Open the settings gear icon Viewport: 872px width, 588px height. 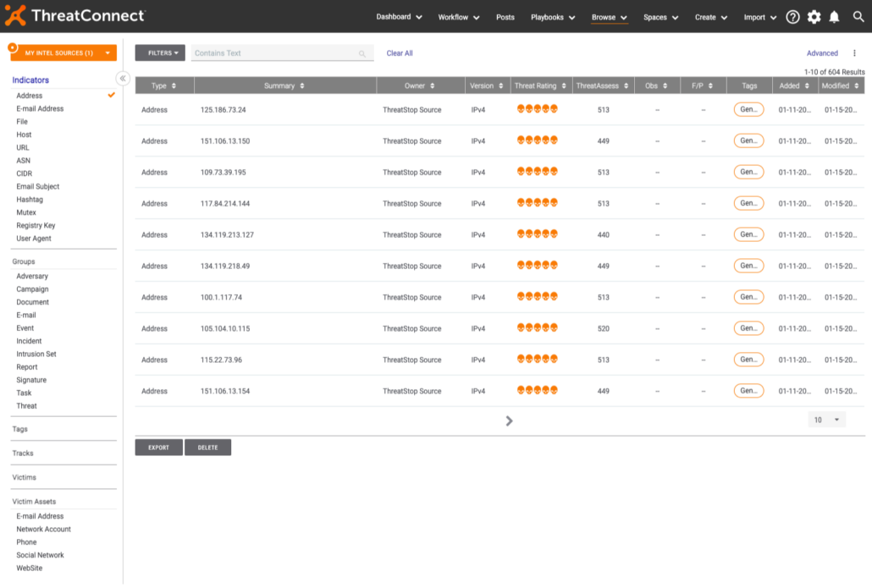814,17
